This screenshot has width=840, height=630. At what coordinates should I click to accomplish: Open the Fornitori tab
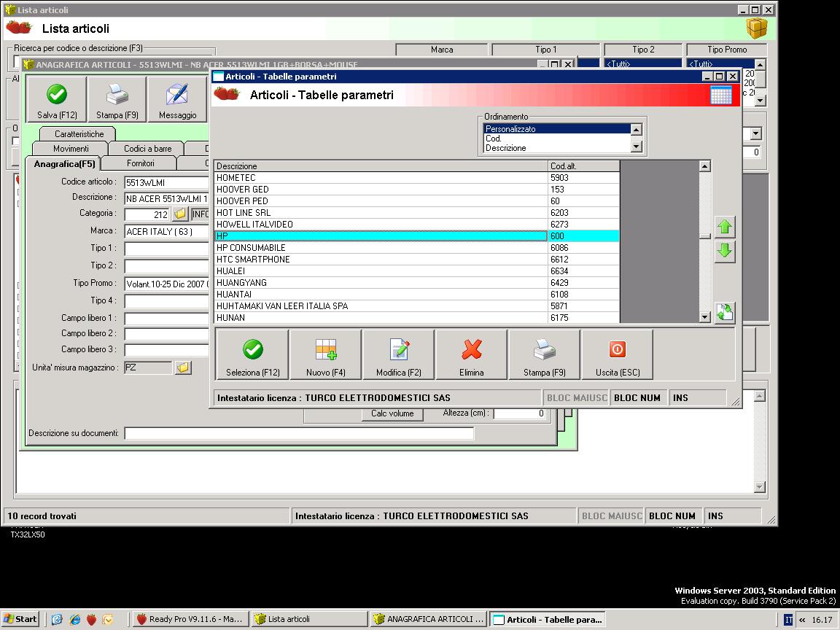pos(140,163)
